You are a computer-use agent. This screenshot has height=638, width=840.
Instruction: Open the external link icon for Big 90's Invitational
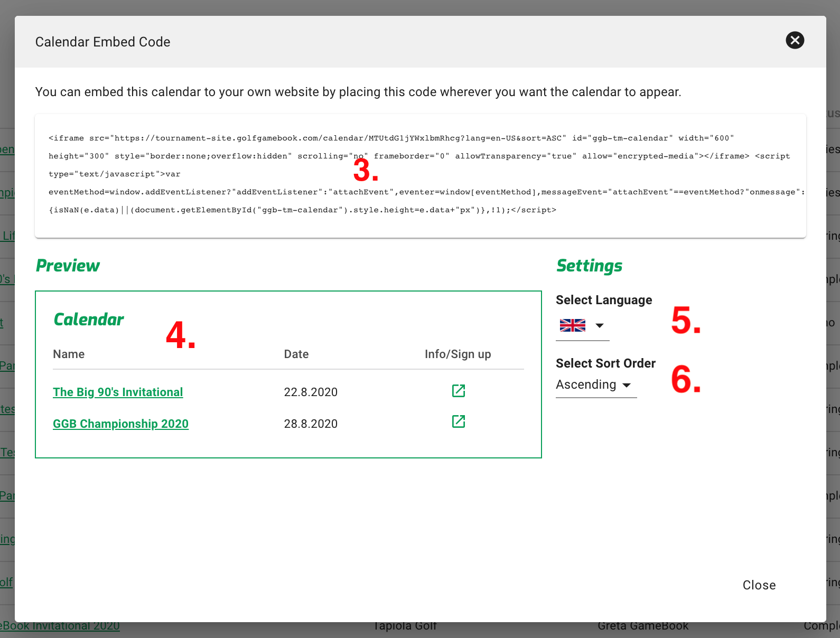tap(458, 391)
